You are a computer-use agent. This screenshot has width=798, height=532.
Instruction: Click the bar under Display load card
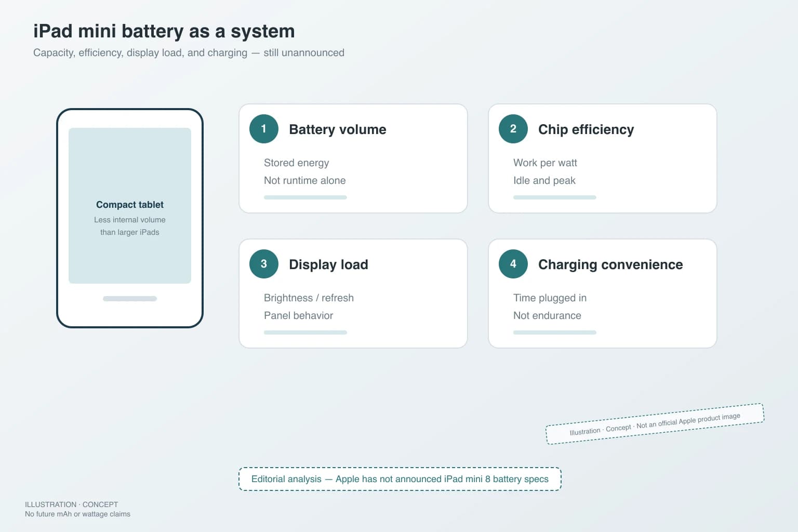click(x=305, y=332)
